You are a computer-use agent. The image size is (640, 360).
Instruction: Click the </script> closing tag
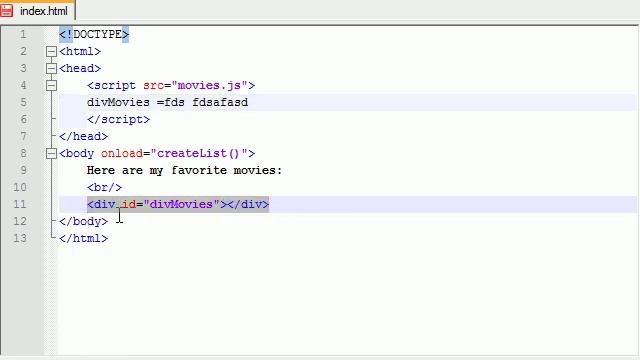tap(118, 119)
